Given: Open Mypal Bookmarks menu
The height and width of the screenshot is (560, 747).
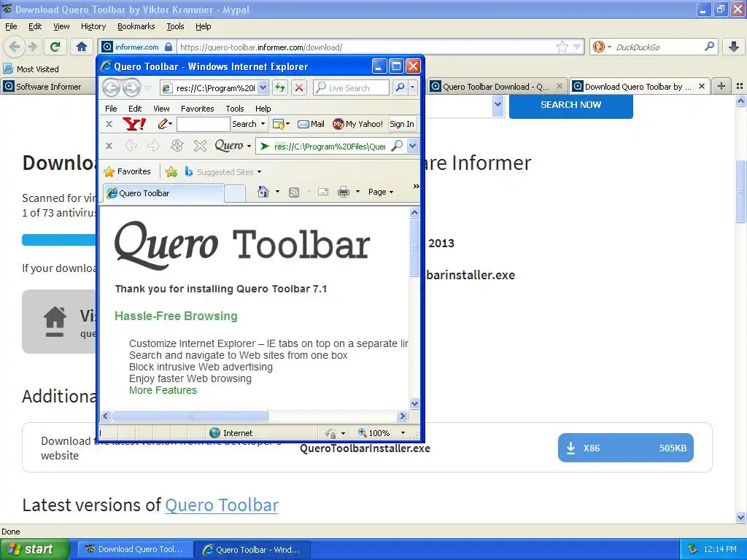Looking at the screenshot, I should pyautogui.click(x=136, y=26).
